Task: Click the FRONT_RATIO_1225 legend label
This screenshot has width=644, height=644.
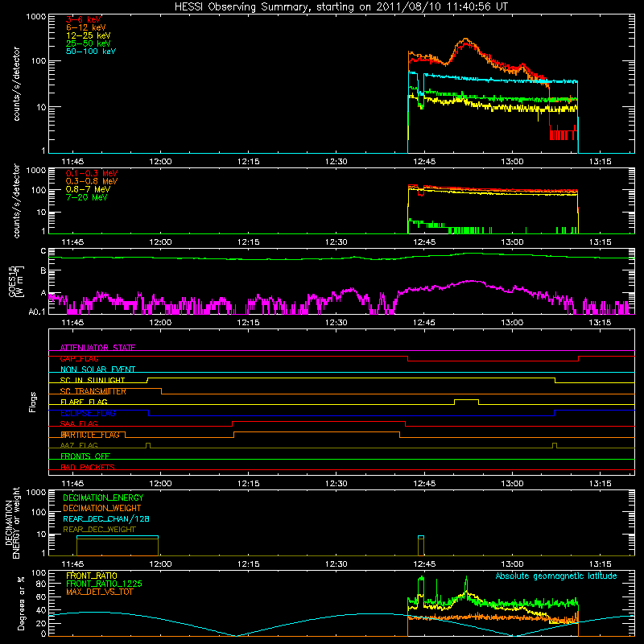Action: pos(104,584)
